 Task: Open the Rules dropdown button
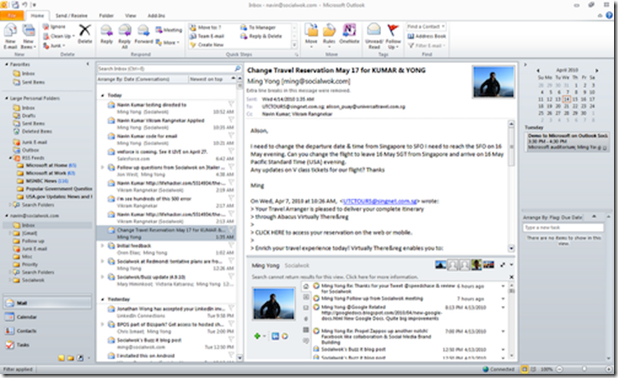click(x=329, y=36)
